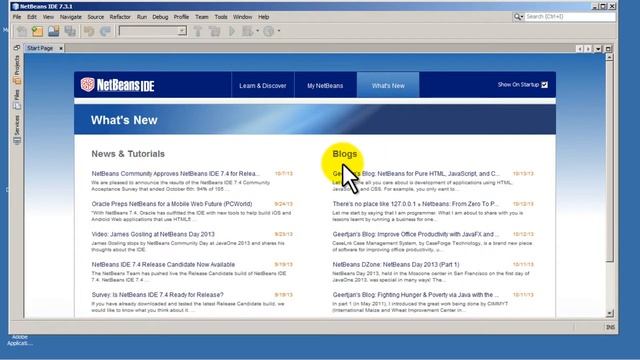Screen dimensions: 640x360
Task: Open the Profile menu
Action: (x=181, y=17)
